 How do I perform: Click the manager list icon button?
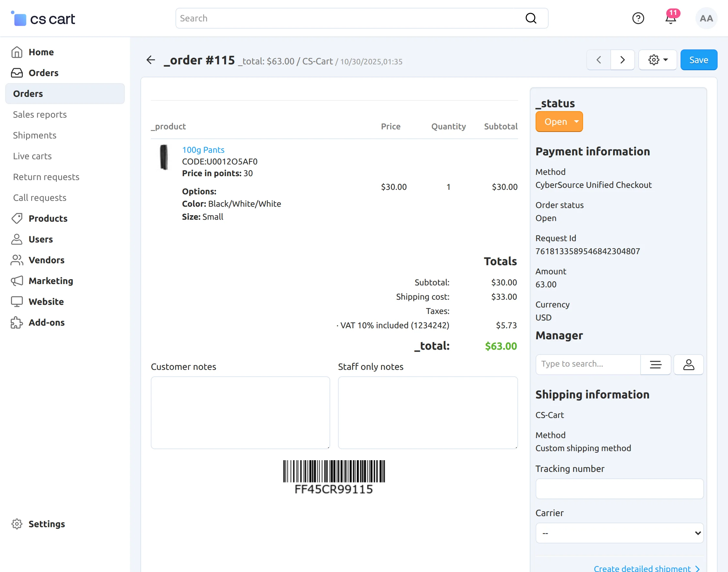pos(655,364)
